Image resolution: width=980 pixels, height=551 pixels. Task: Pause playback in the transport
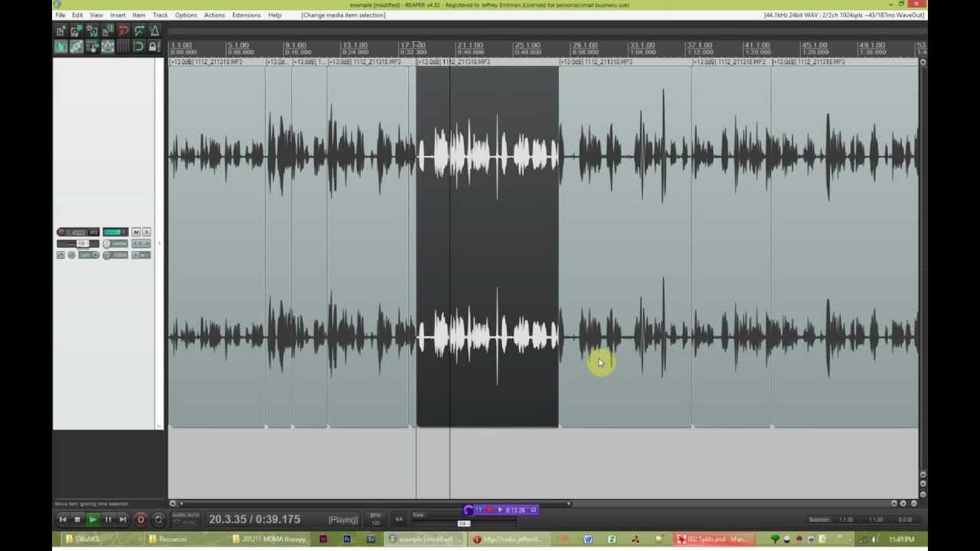pos(108,520)
